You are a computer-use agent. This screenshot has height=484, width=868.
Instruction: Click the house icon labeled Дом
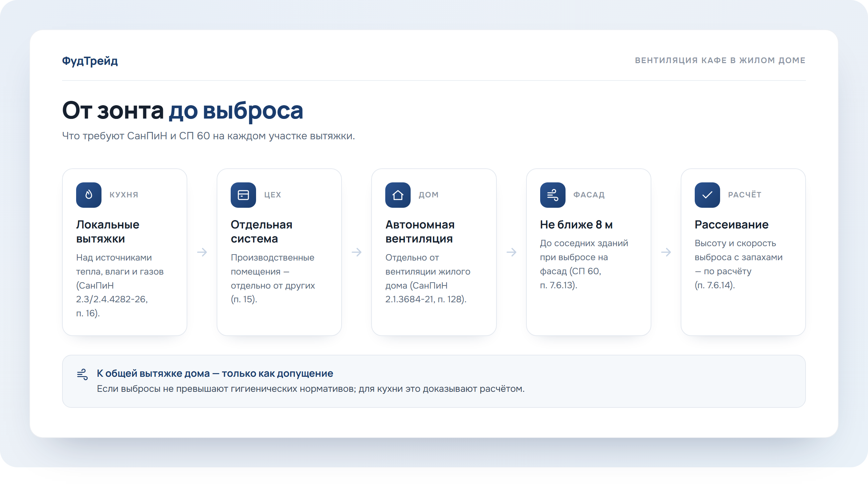(398, 195)
